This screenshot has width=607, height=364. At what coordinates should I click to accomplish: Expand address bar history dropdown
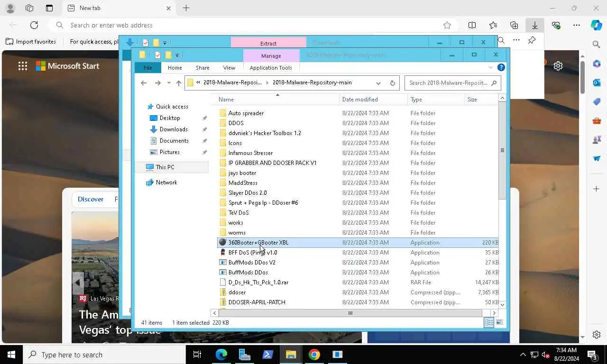(x=378, y=83)
